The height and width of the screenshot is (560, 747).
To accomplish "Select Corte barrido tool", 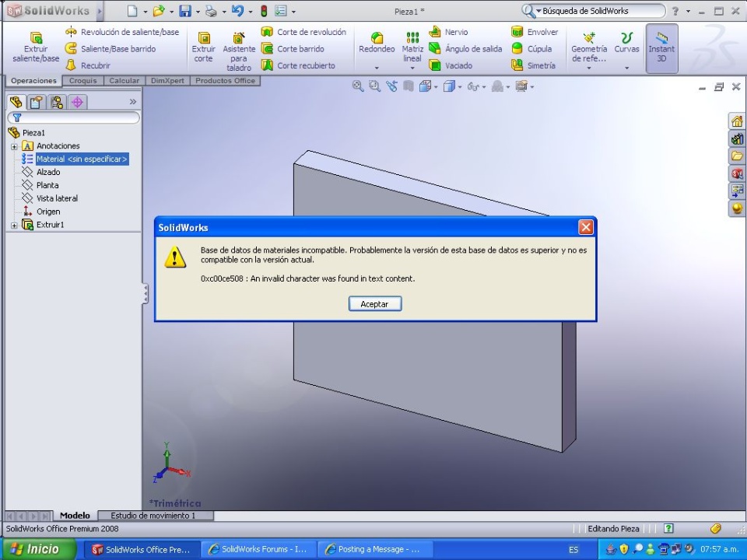I will pos(293,48).
